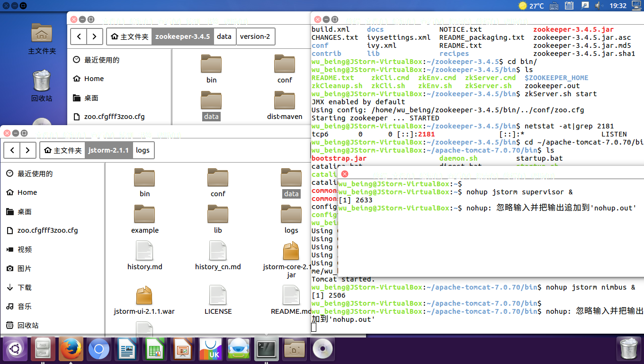Go back in the jstorm file manager

12,150
